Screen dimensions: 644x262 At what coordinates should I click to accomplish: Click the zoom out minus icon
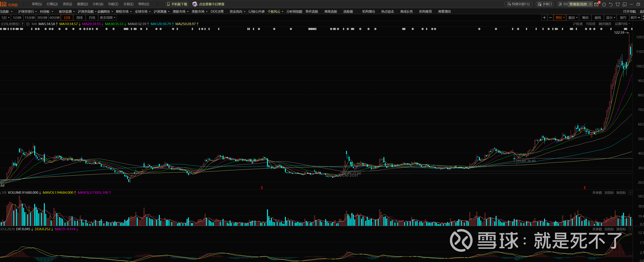(x=550, y=18)
